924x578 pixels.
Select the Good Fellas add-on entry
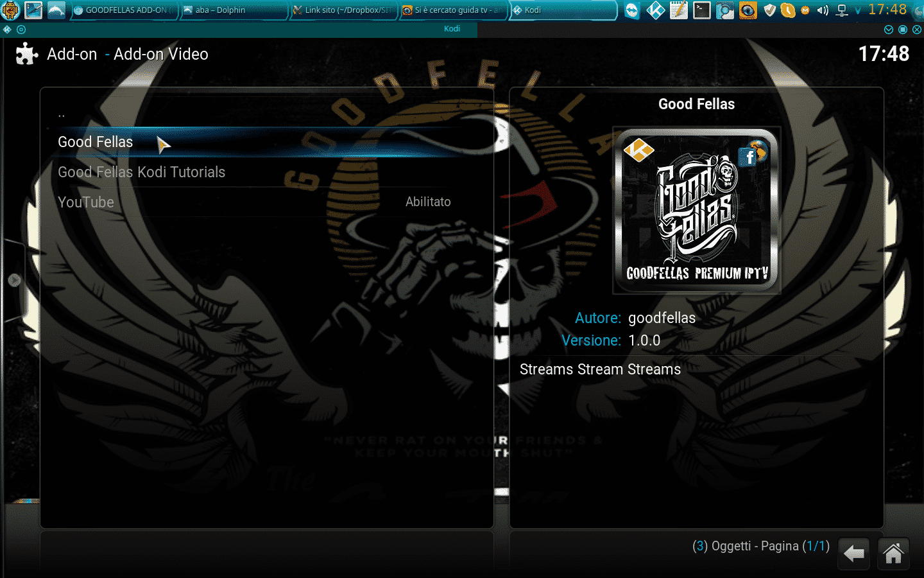pyautogui.click(x=266, y=142)
